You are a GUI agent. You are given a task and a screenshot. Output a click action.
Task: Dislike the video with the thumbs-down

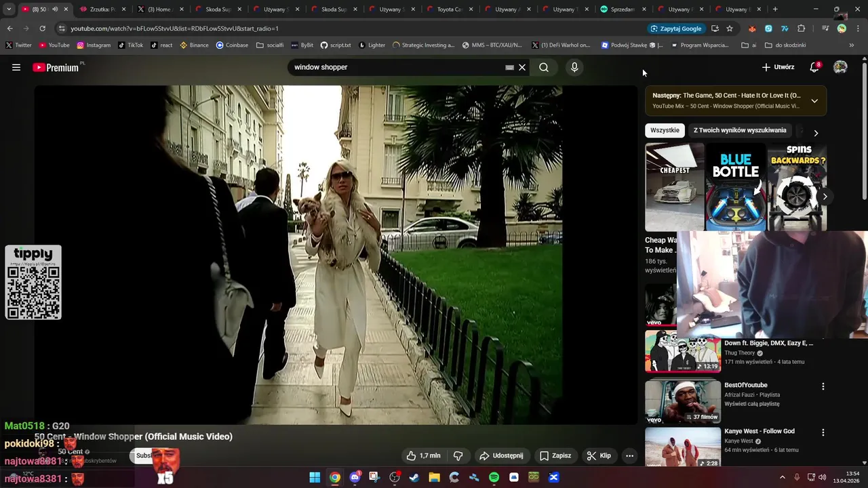(458, 455)
